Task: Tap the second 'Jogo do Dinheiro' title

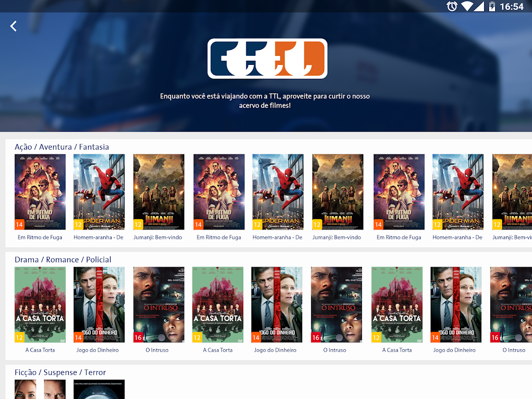Action: tap(275, 350)
